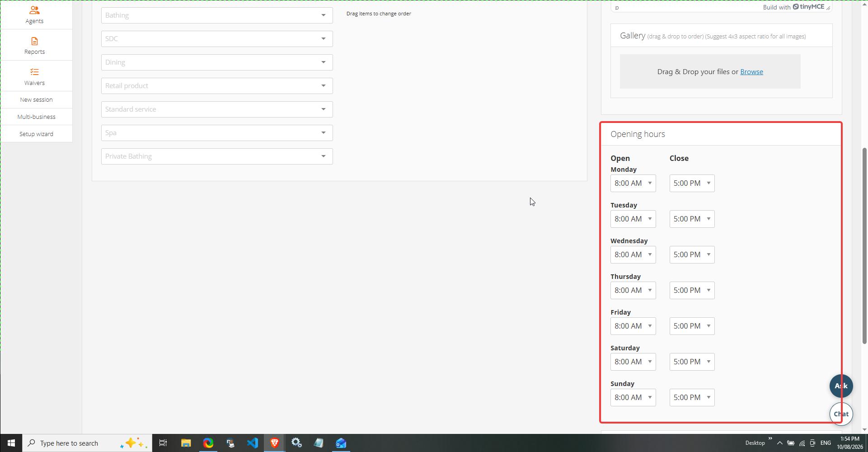Open the taskbar clock and date
This screenshot has height=452, width=868.
pyautogui.click(x=849, y=443)
